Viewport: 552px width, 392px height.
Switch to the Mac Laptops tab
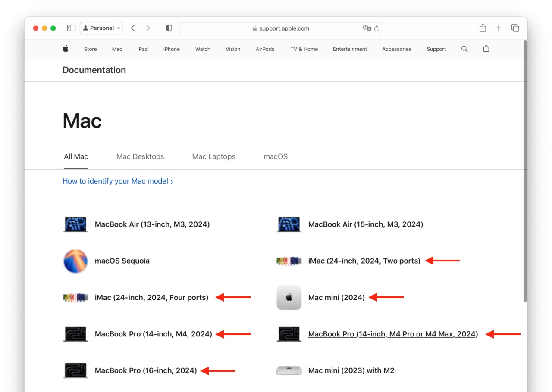coord(214,156)
